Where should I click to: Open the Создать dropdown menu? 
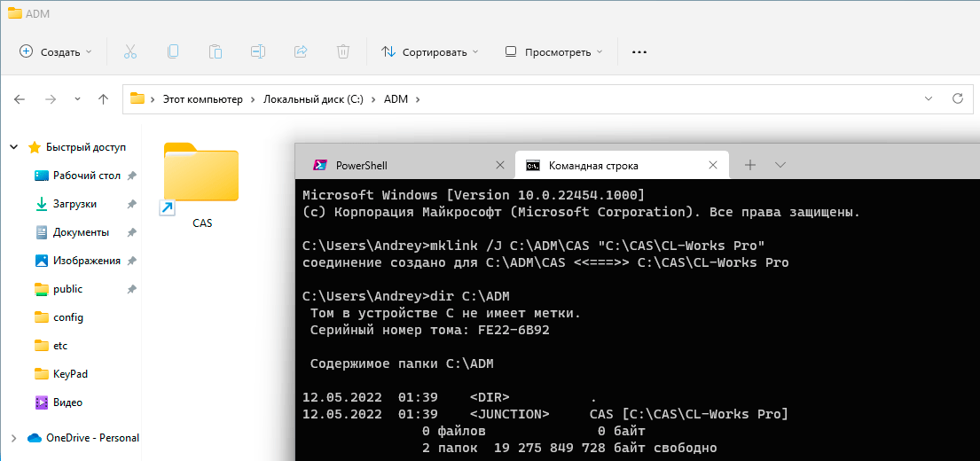point(56,51)
